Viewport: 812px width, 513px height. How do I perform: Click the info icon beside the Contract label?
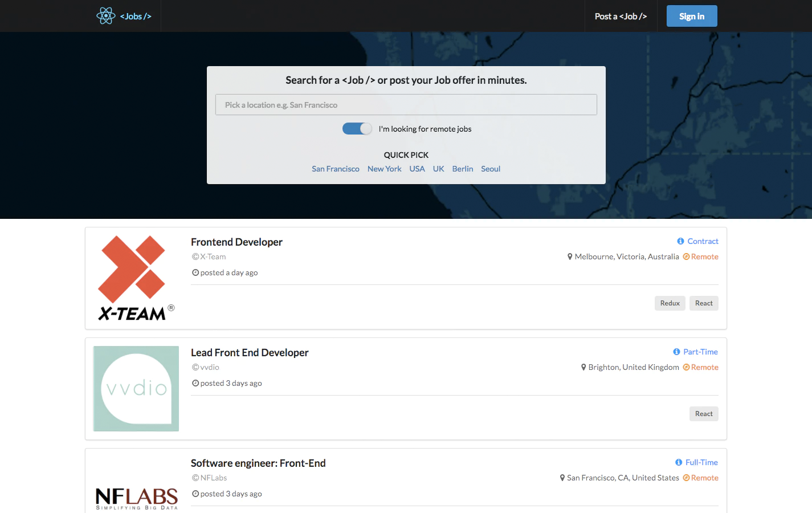pyautogui.click(x=680, y=241)
